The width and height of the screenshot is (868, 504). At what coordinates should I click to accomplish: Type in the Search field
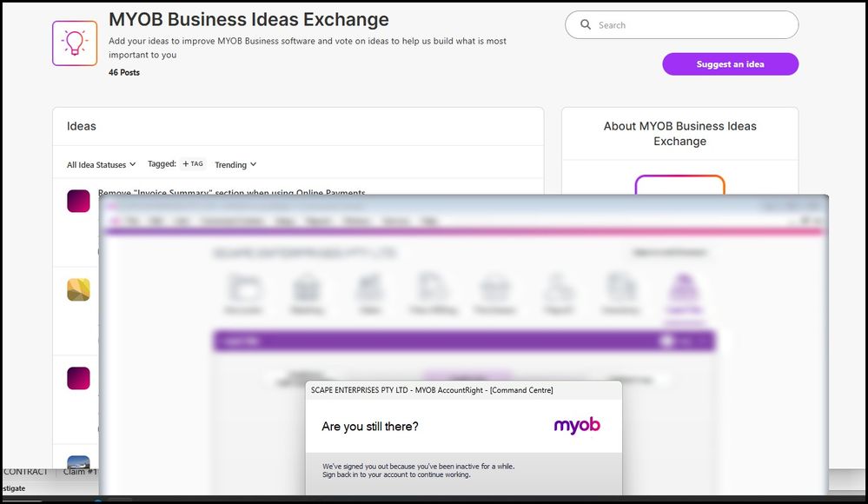[691, 25]
